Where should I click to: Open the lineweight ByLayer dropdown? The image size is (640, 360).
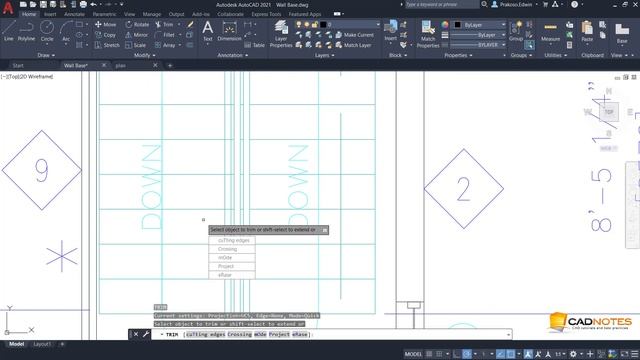479,35
